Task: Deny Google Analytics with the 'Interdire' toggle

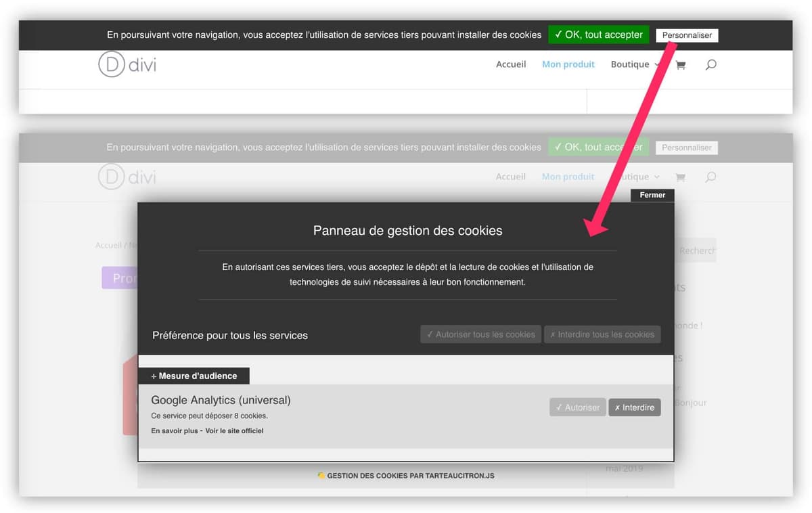Action: point(634,407)
